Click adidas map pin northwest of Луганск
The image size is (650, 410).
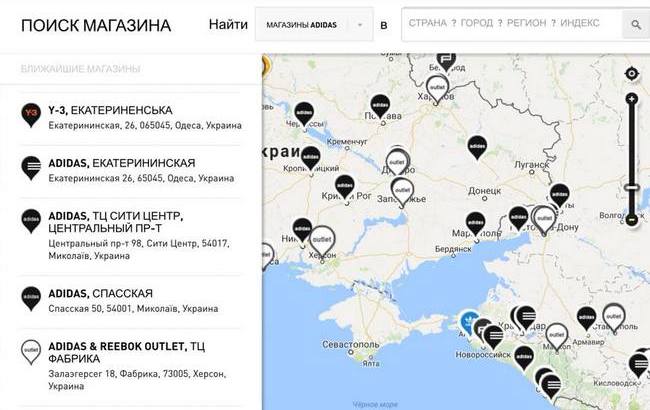coord(477,148)
